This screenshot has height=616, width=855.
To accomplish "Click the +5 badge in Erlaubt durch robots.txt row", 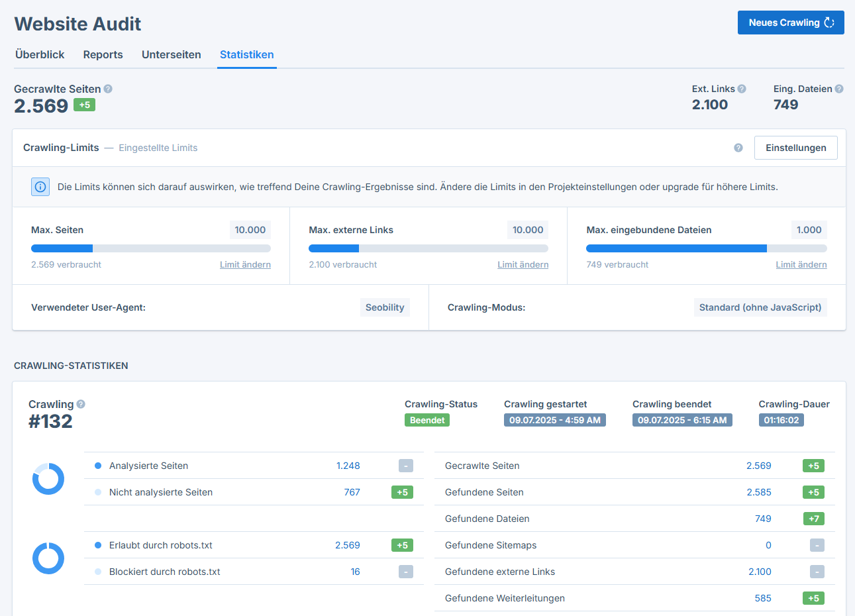I will pos(402,545).
